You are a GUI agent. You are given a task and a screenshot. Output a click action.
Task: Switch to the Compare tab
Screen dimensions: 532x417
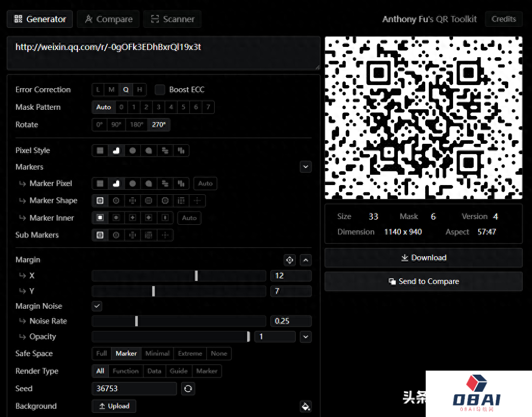click(x=108, y=19)
